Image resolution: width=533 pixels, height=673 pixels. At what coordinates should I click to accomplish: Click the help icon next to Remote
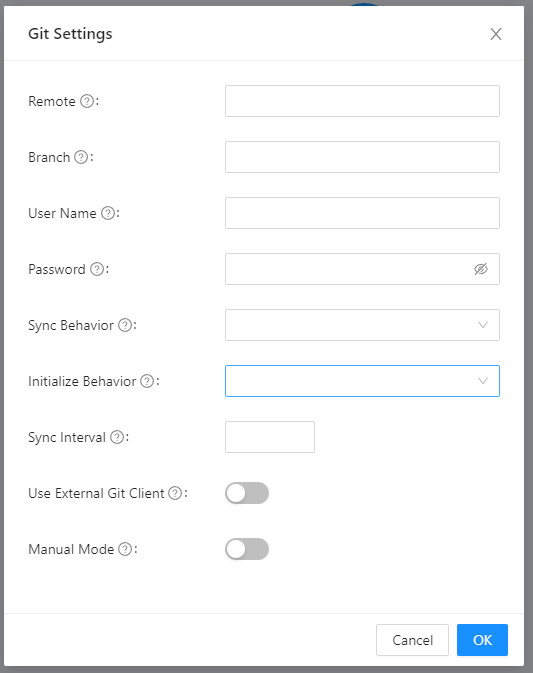87,101
